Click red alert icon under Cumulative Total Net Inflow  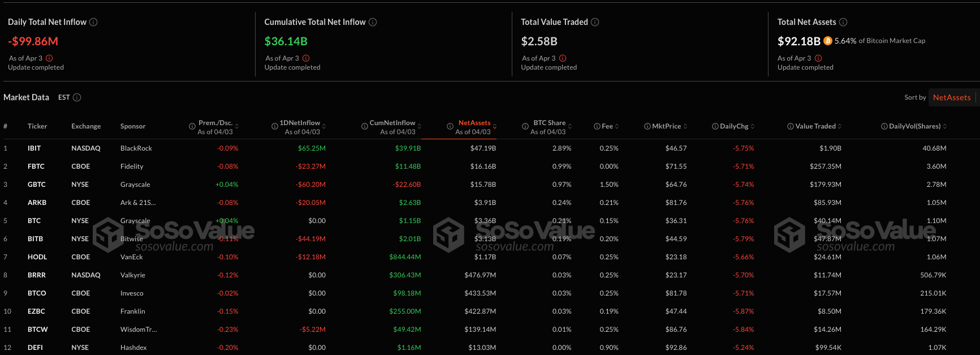click(x=306, y=58)
